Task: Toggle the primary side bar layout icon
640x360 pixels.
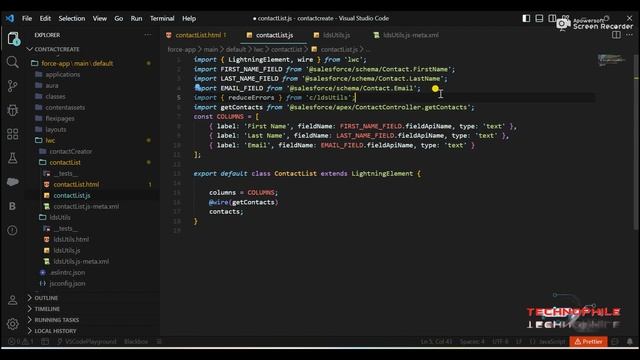Action: pyautogui.click(x=526, y=18)
